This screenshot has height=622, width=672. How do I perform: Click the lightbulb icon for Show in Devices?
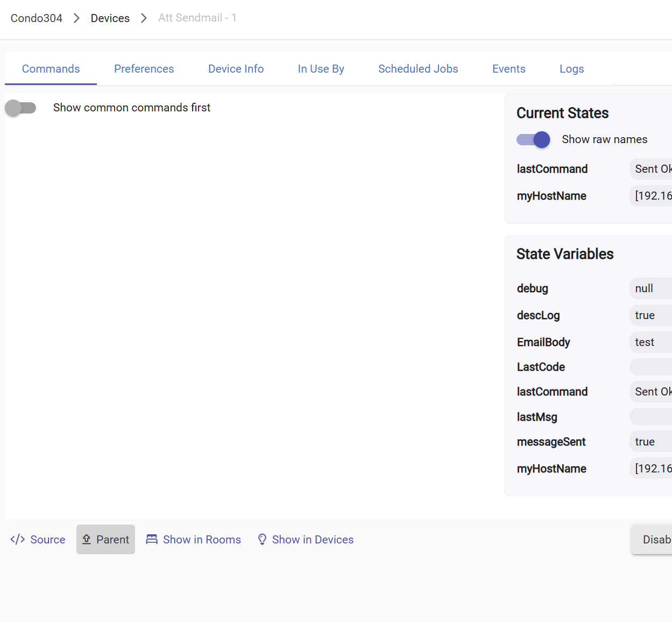click(262, 539)
